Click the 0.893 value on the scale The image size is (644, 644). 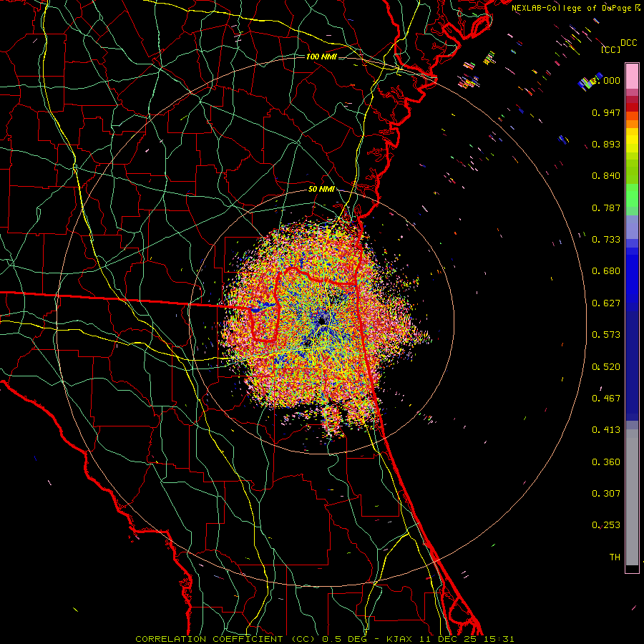click(606, 144)
